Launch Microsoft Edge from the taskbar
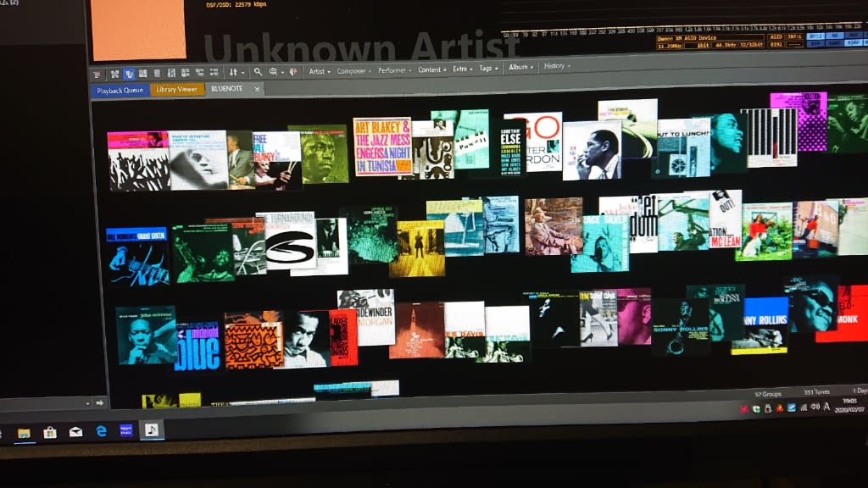Viewport: 868px width, 488px height. pyautogui.click(x=102, y=431)
